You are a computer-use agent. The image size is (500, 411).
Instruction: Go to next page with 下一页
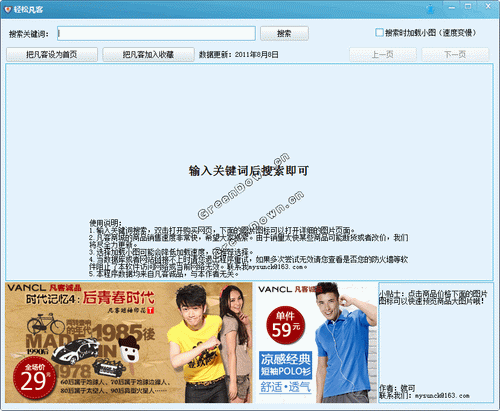point(455,55)
